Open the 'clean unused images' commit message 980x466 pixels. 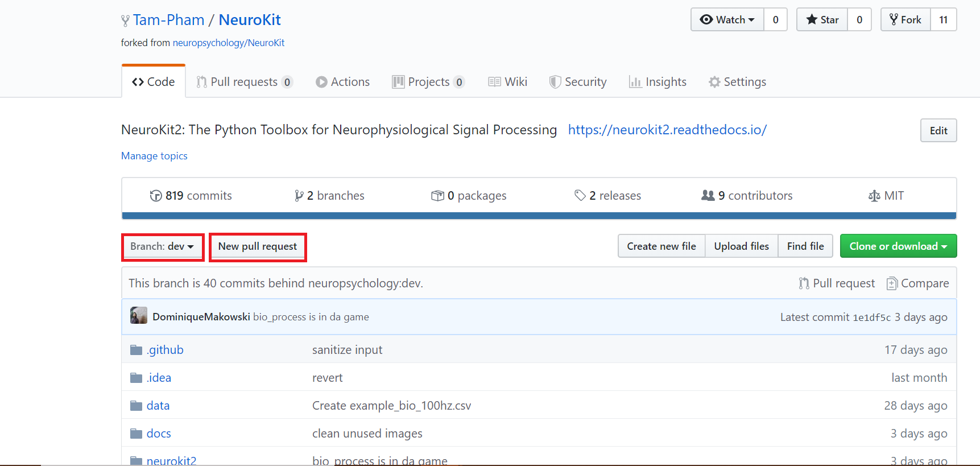click(x=367, y=434)
